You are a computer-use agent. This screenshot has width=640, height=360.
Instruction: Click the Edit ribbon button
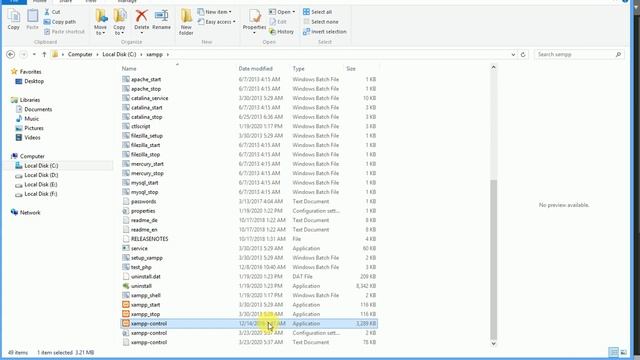pyautogui.click(x=278, y=22)
